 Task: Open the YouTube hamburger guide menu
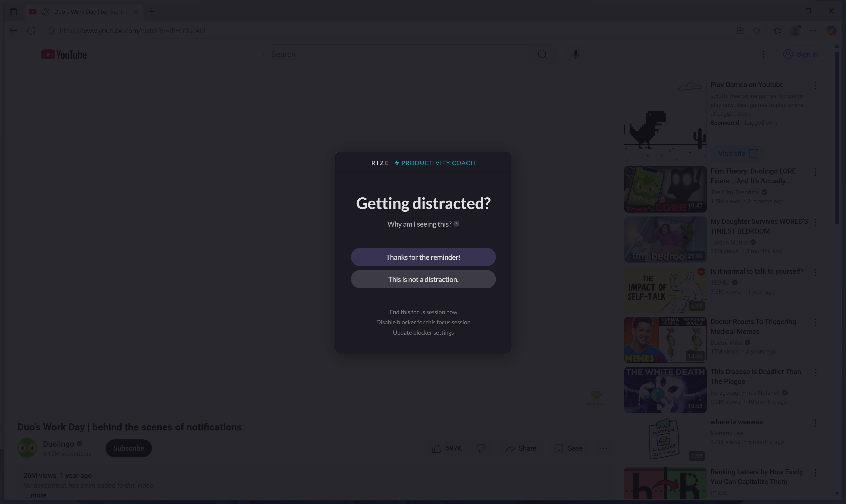click(23, 54)
